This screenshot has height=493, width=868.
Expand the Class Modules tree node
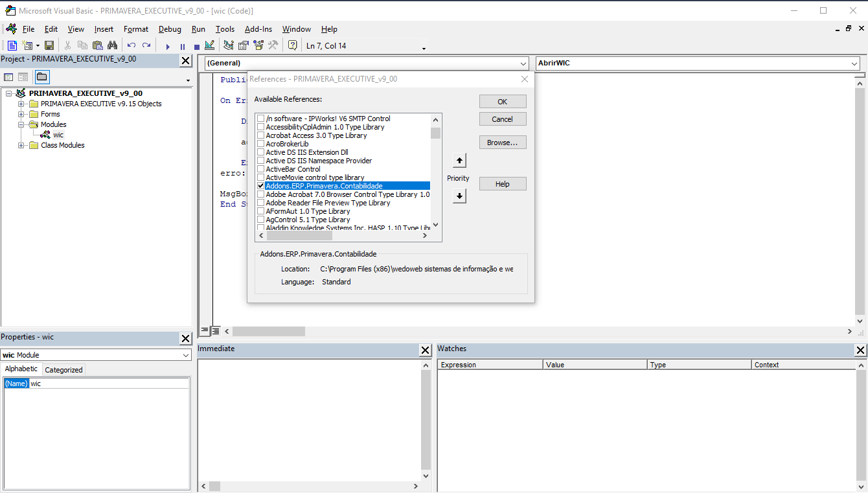click(x=21, y=145)
